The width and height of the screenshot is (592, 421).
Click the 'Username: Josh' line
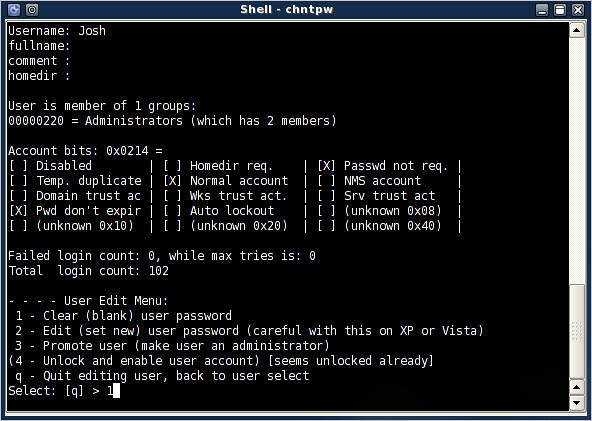click(x=57, y=31)
